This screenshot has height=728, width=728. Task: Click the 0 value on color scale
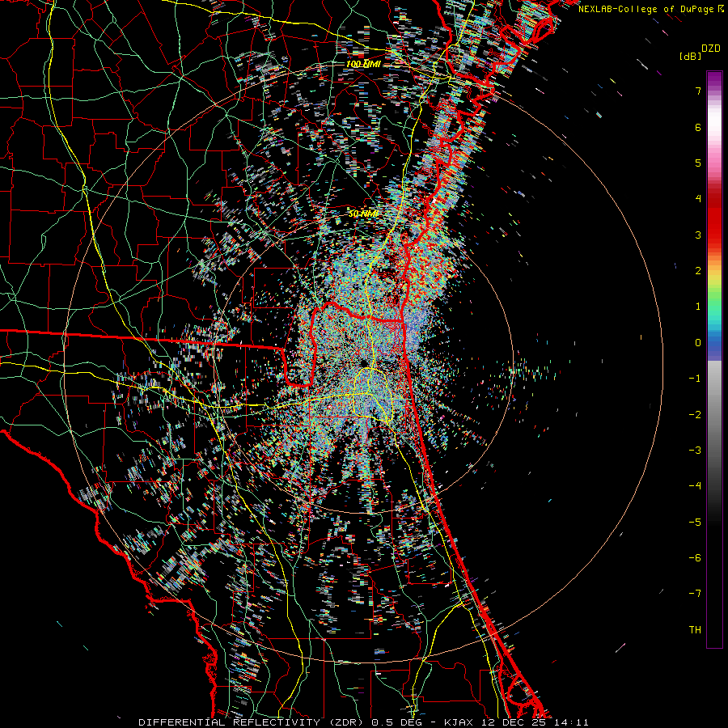(x=698, y=343)
